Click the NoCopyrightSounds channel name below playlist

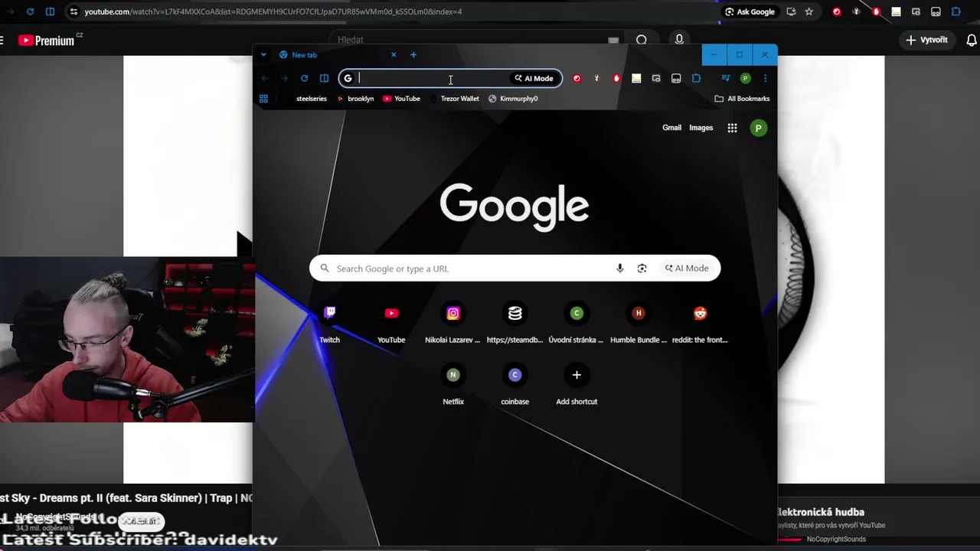click(836, 539)
